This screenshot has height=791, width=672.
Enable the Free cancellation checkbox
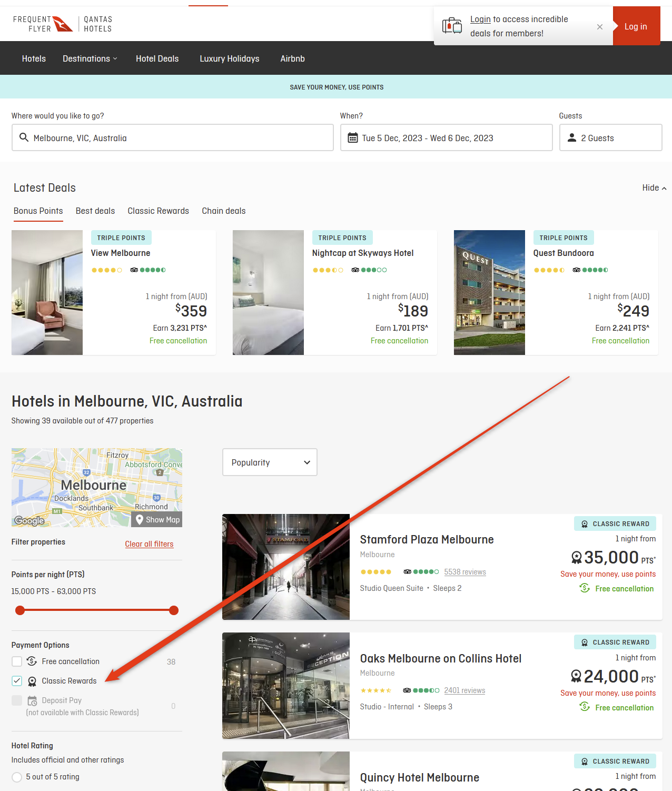pyautogui.click(x=17, y=661)
